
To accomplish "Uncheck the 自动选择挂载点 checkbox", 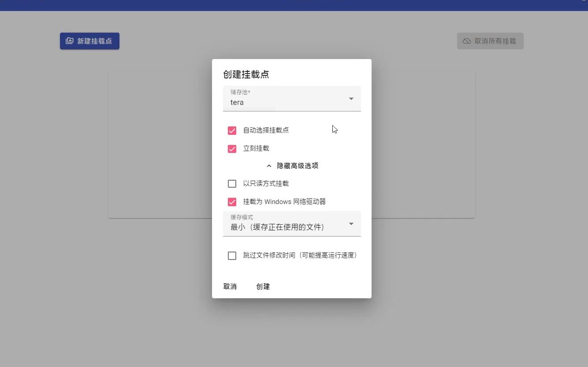I will [232, 130].
